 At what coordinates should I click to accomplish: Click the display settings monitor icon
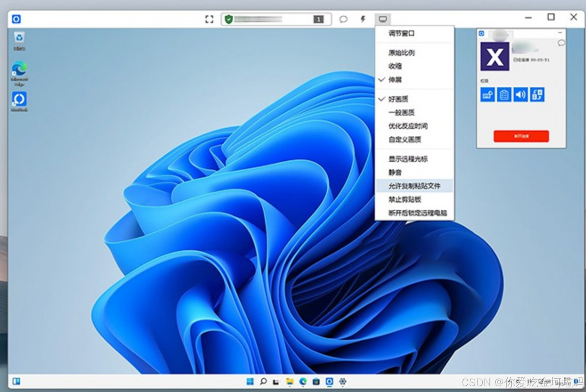click(x=383, y=19)
